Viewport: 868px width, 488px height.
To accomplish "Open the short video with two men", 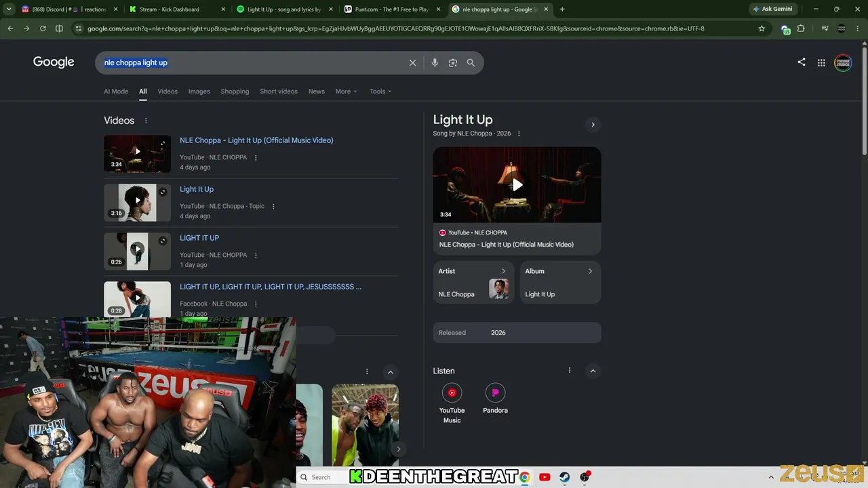I will (365, 425).
